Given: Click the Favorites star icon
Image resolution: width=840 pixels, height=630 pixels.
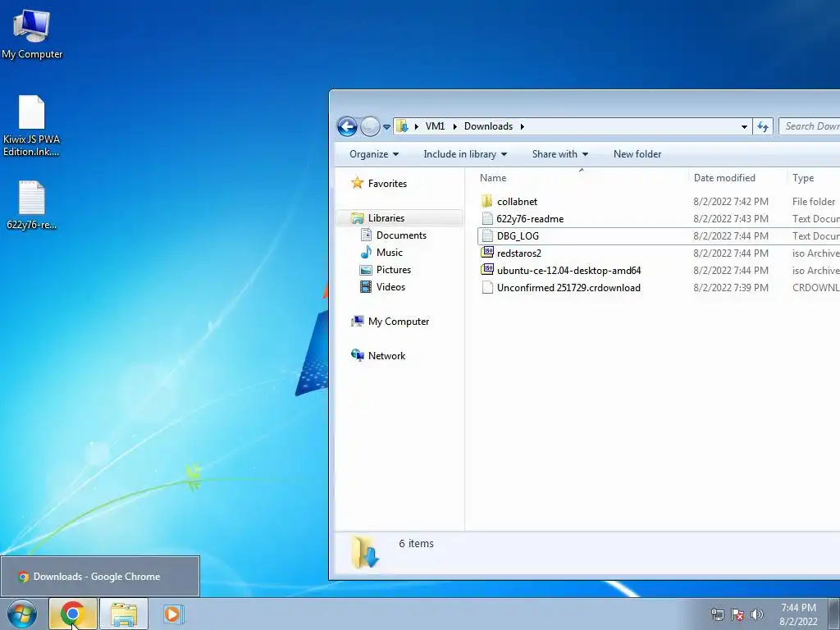Looking at the screenshot, I should click(358, 183).
